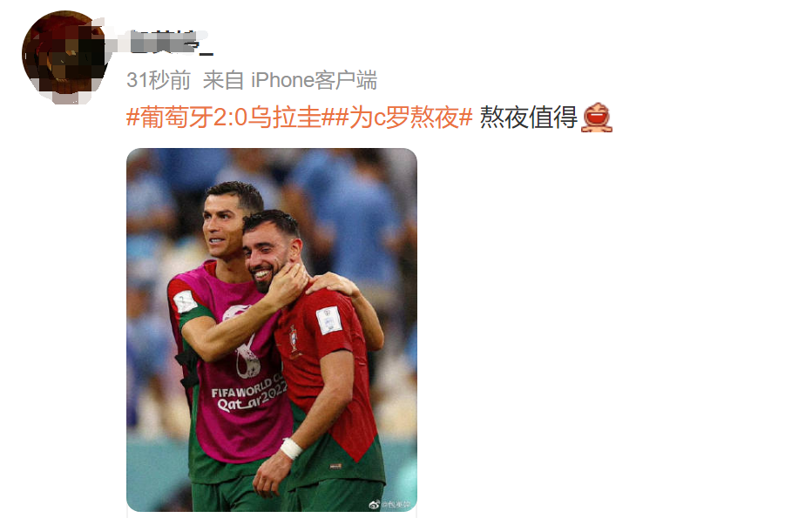Click the sleeve badge on the pink bib player
This screenshot has height=518, width=812.
click(185, 302)
